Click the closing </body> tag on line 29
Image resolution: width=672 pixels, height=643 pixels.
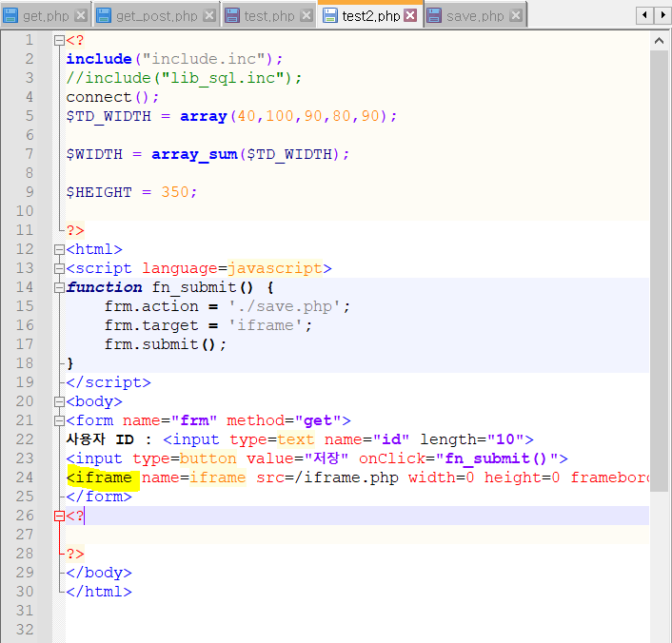pos(99,574)
